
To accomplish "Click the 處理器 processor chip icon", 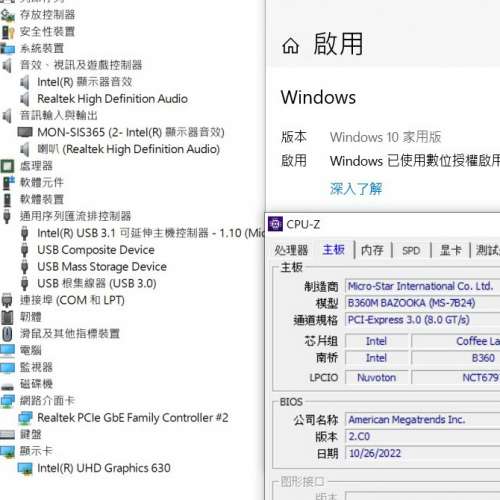I will click(x=7, y=166).
